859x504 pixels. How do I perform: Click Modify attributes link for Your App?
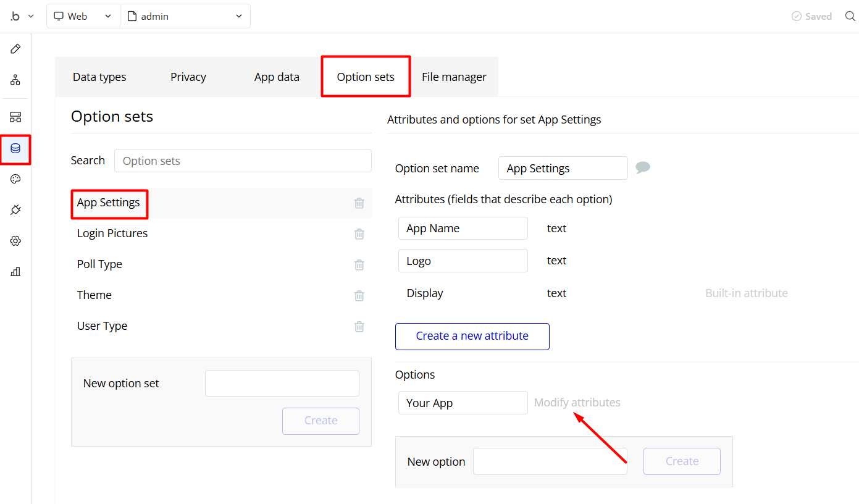click(x=577, y=403)
